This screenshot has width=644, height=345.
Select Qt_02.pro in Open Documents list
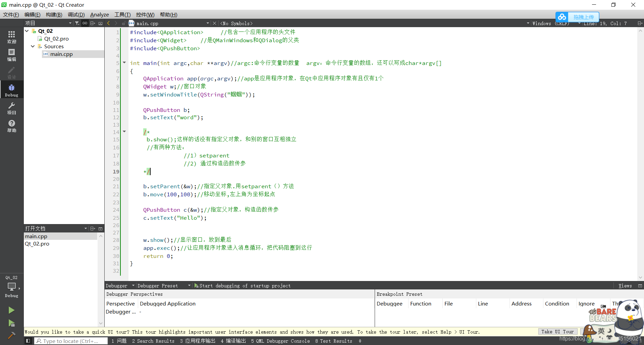(37, 244)
